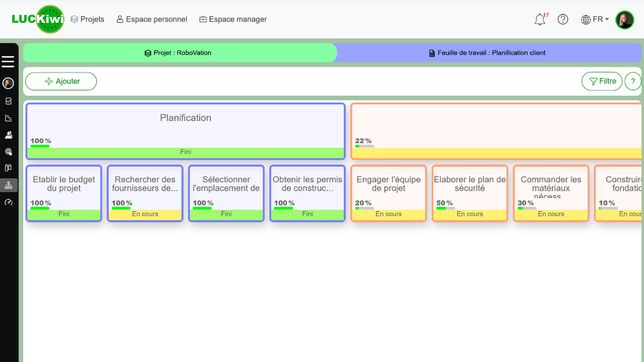Open the objectives target icon in the sidebar
Viewport: 644px width, 362px height.
pyautogui.click(x=8, y=151)
